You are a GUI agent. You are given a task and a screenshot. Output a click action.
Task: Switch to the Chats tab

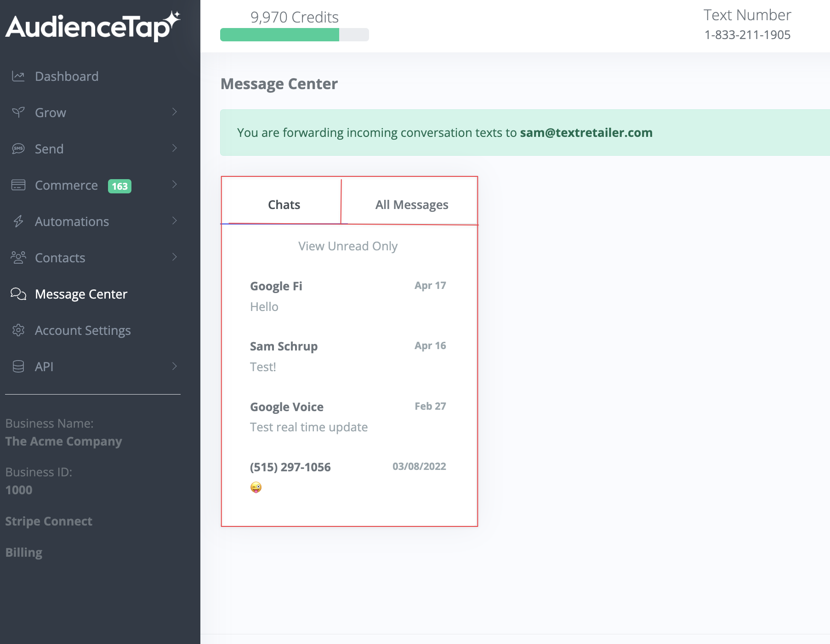pyautogui.click(x=284, y=204)
